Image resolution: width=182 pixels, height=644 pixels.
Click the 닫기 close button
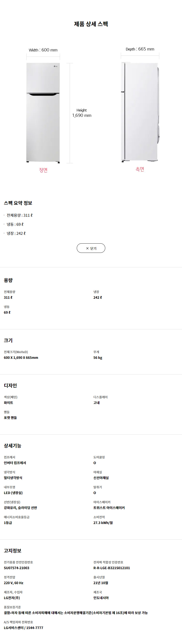point(91,248)
